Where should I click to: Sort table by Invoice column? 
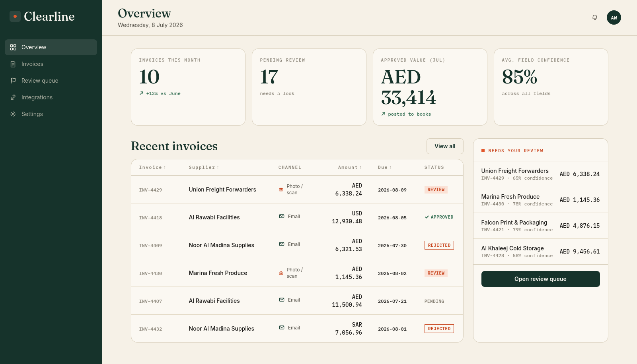tap(152, 168)
